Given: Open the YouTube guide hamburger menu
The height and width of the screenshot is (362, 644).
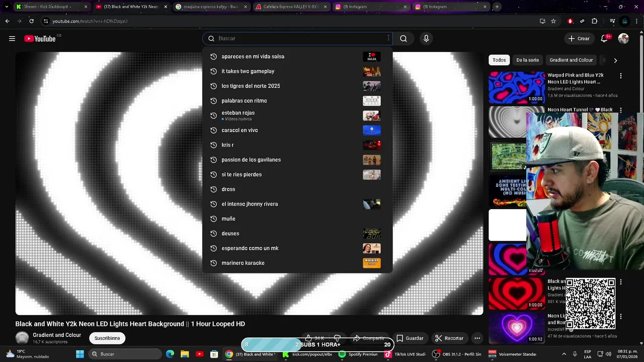Looking at the screenshot, I should [x=12, y=39].
